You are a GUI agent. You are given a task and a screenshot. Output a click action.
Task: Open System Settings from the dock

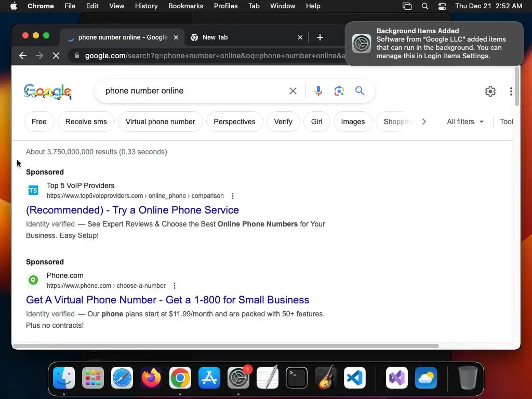pos(238,378)
